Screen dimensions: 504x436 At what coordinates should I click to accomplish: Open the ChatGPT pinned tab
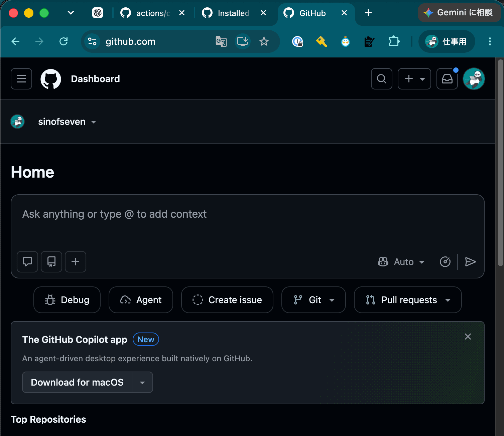coord(98,13)
